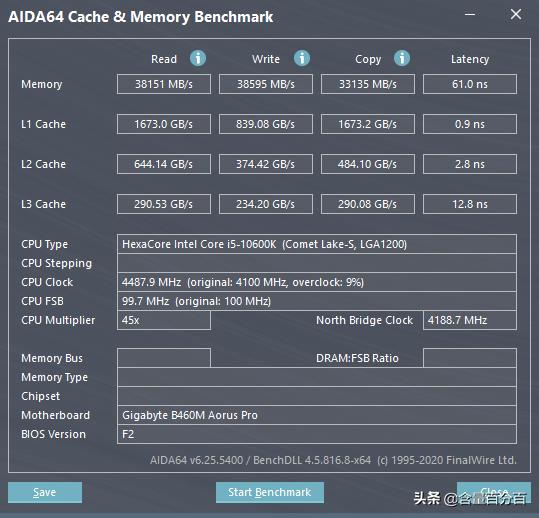Click the CPU FSB label
Viewport: 539px width, 518px height.
42,301
